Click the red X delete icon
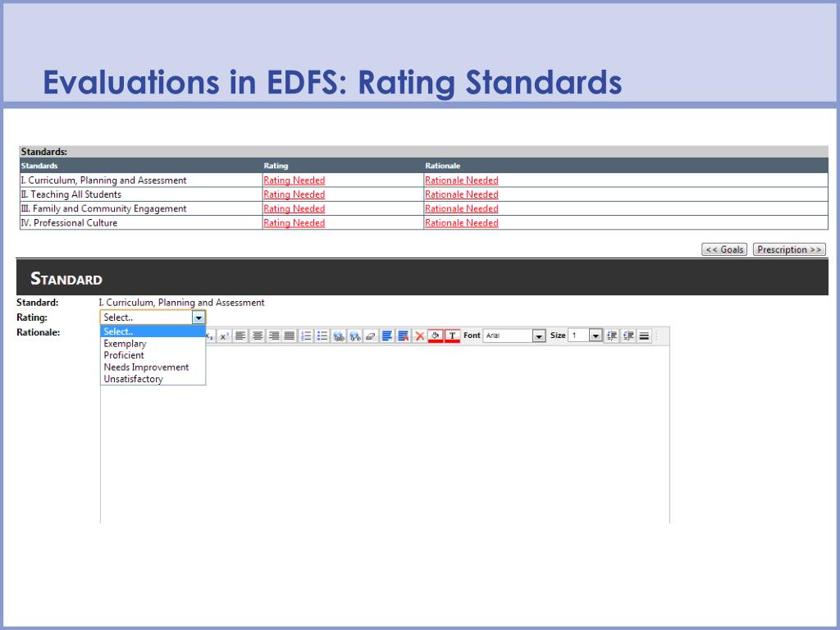 [419, 336]
